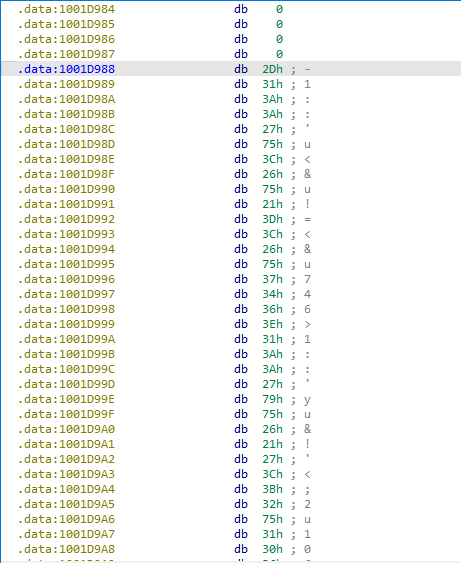Click the value 2Dh at 1001D988
Screen dimensions: 461x563
(x=272, y=69)
